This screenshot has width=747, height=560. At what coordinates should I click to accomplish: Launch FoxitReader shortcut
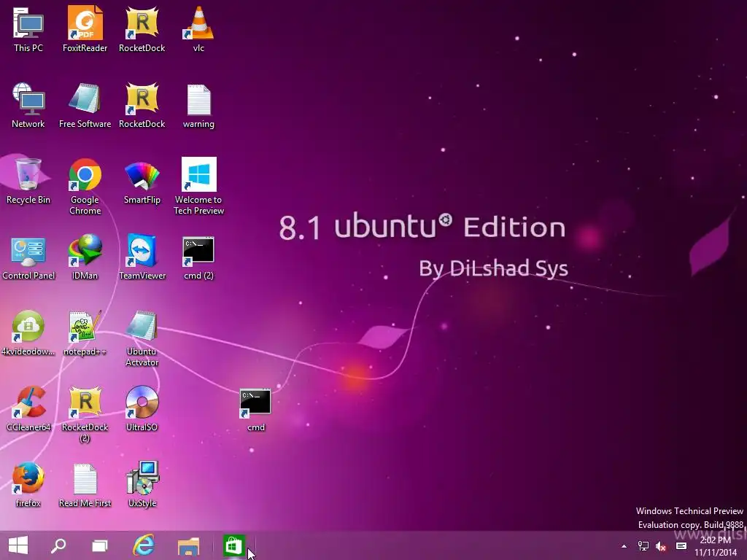85,29
